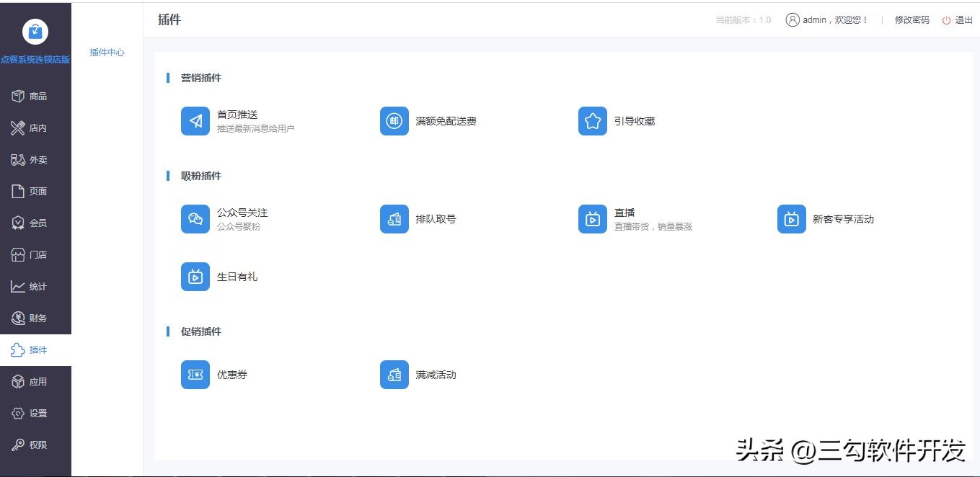Open the 会员 member menu item

[17, 223]
